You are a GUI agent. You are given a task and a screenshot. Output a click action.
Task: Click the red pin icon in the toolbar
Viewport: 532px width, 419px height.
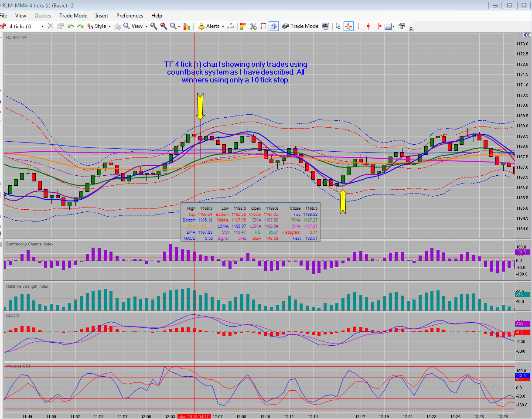3,26
